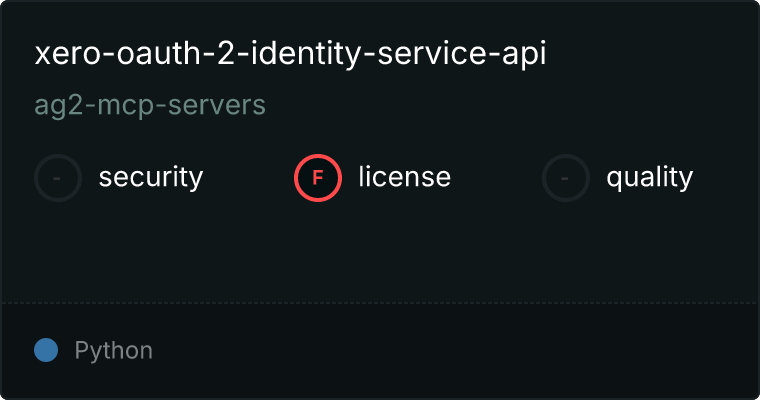The width and height of the screenshot is (760, 400).
Task: Select the quality label text
Action: click(x=649, y=178)
